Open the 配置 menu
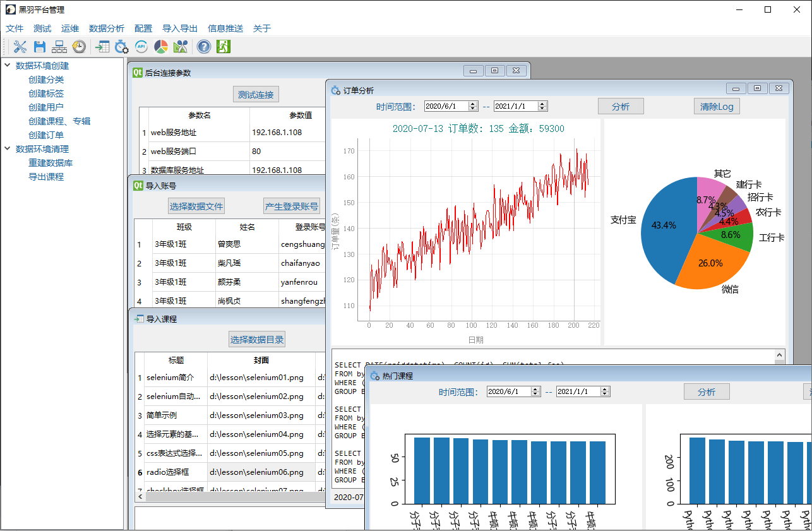Screen dimensions: 812x531 (x=143, y=28)
